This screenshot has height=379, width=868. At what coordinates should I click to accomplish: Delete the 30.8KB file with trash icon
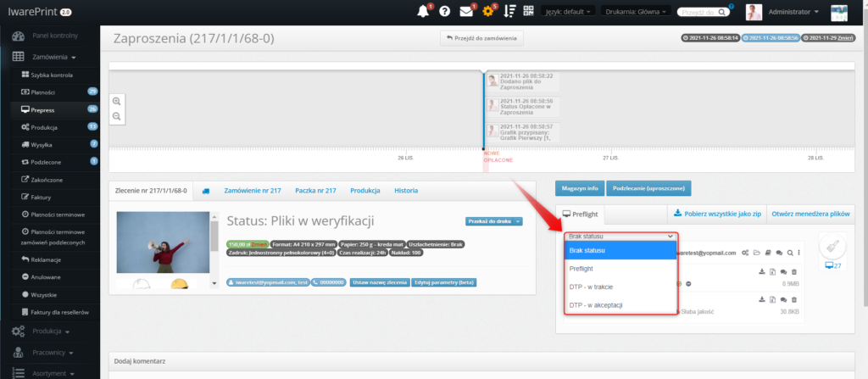[794, 299]
